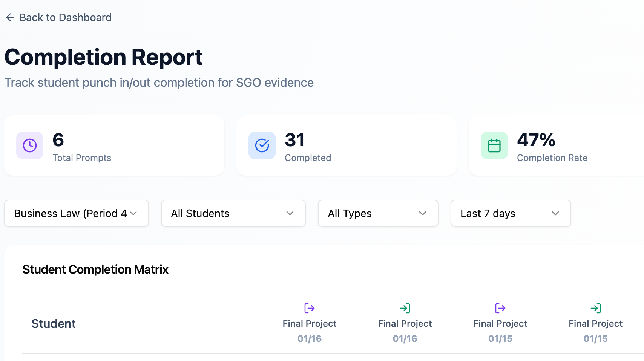Click the Total Prompts label
644x361 pixels.
(82, 158)
